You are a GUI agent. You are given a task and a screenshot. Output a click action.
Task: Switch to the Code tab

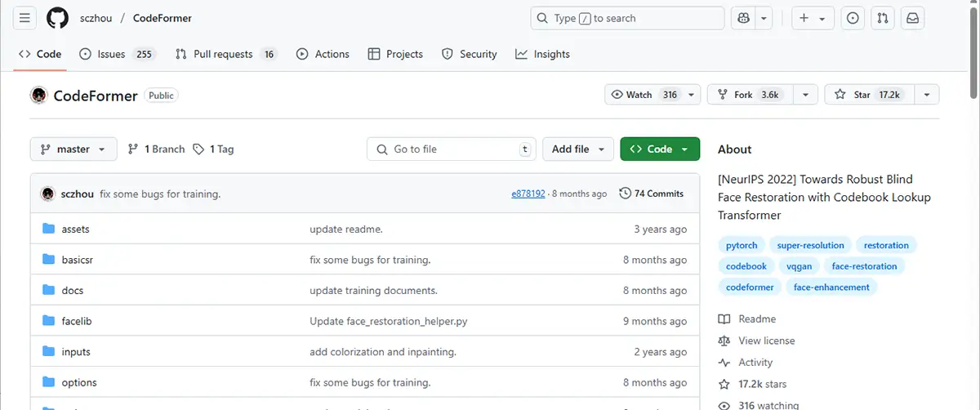pos(40,54)
